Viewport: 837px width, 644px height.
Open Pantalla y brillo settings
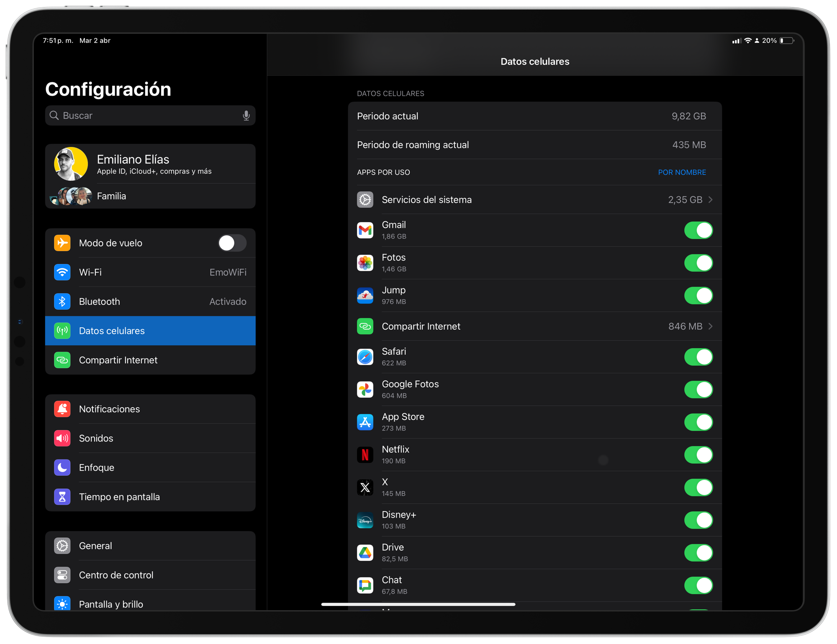150,601
